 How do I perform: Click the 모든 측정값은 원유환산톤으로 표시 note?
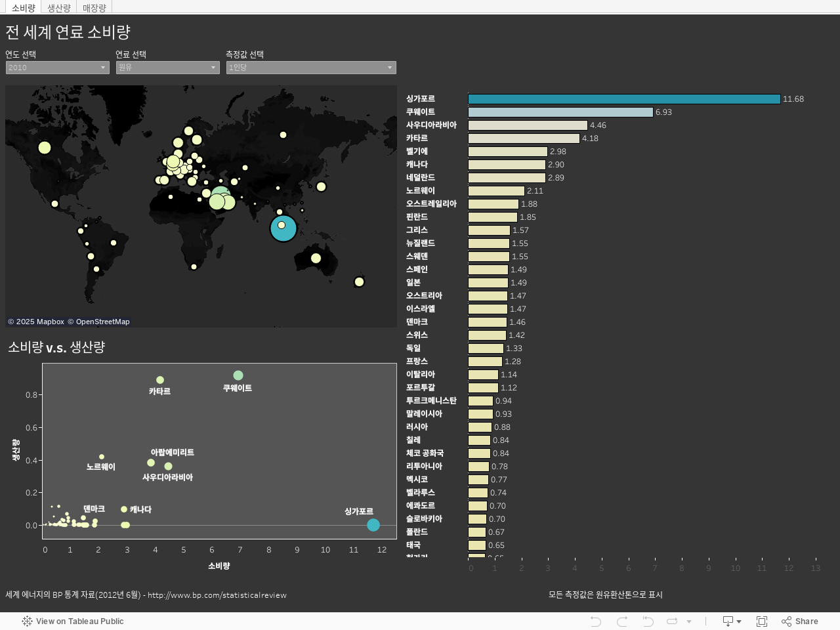coord(606,595)
